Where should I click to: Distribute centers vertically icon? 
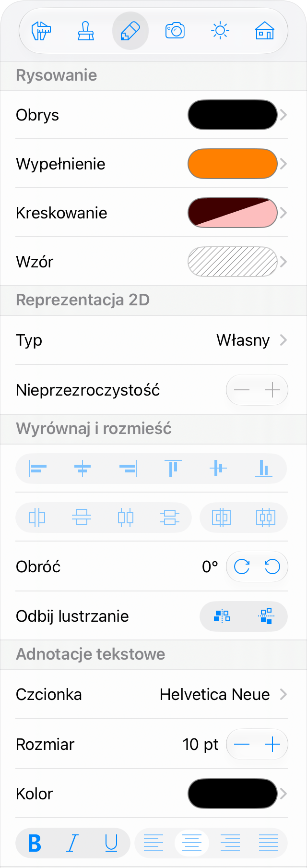(81, 518)
